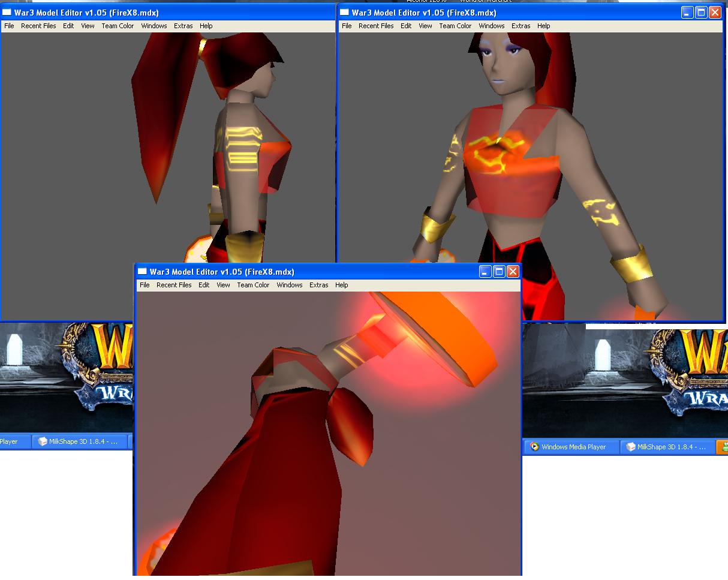Minimize the top-right War3 Model Editor window
The image size is (728, 580).
tap(687, 12)
